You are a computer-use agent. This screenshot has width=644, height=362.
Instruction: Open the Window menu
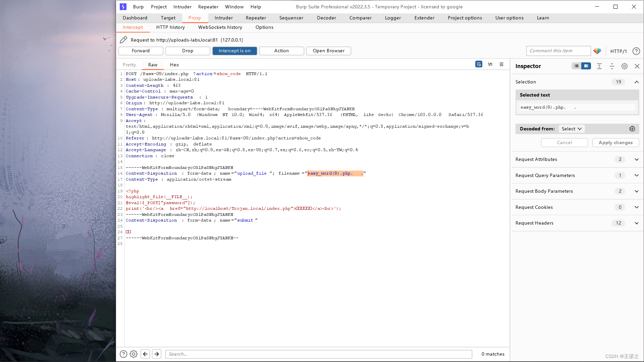click(234, 7)
